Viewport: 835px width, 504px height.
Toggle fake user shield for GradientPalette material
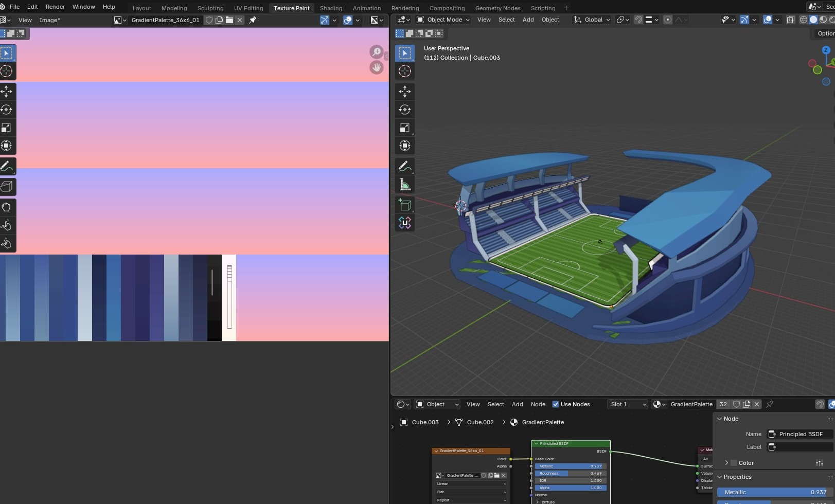click(x=736, y=404)
